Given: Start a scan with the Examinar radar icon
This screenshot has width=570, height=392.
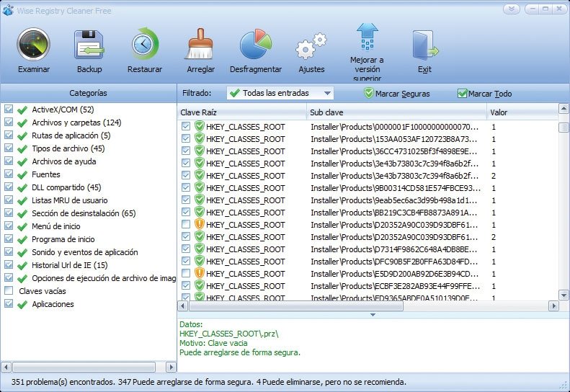Looking at the screenshot, I should (33, 45).
